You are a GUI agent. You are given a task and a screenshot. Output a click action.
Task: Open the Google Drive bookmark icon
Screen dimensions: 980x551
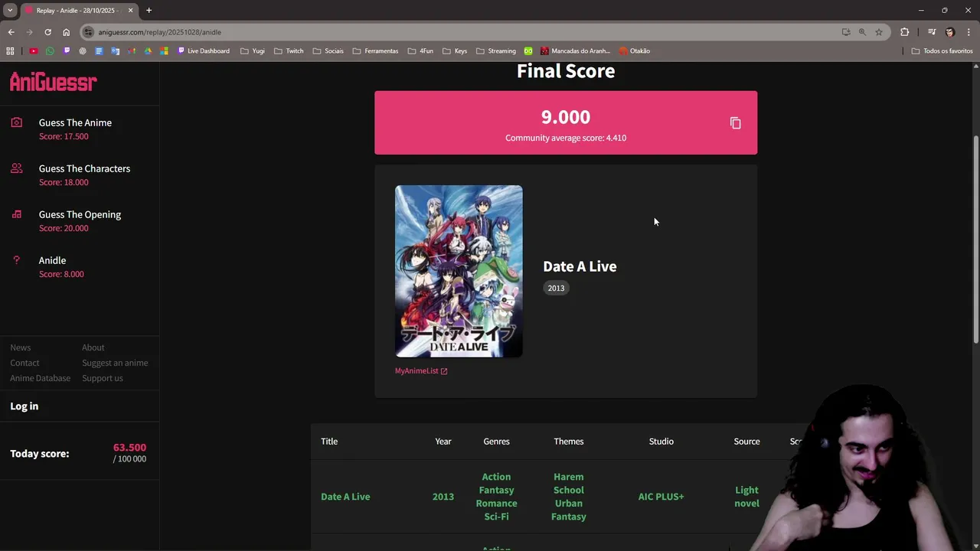coord(148,51)
